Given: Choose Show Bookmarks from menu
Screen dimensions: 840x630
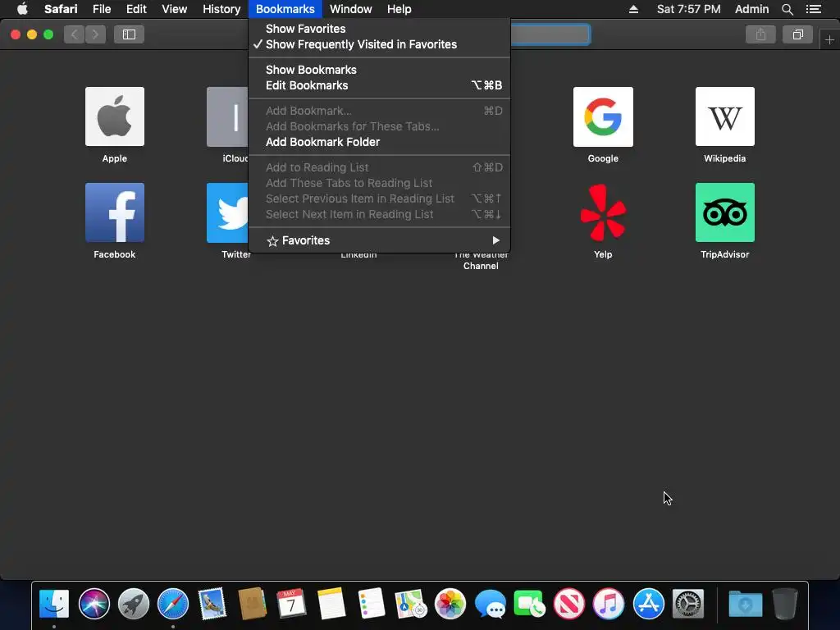Looking at the screenshot, I should pos(379,70).
